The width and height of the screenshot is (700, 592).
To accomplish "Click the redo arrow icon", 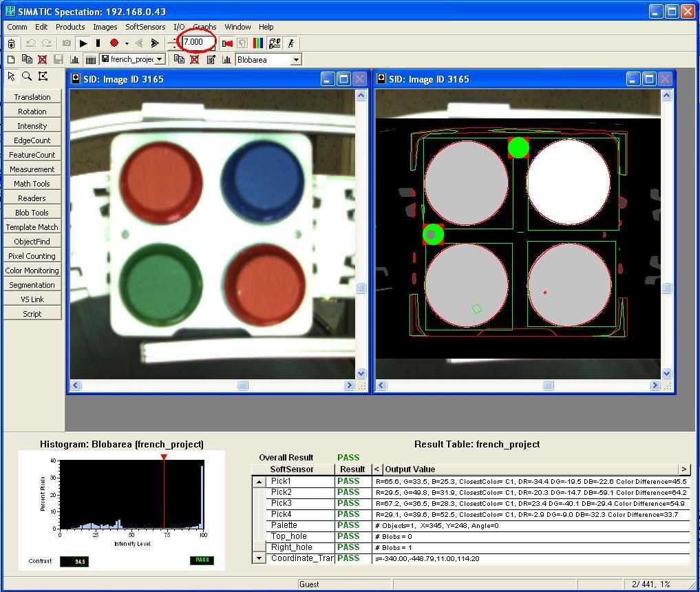I will (x=46, y=43).
